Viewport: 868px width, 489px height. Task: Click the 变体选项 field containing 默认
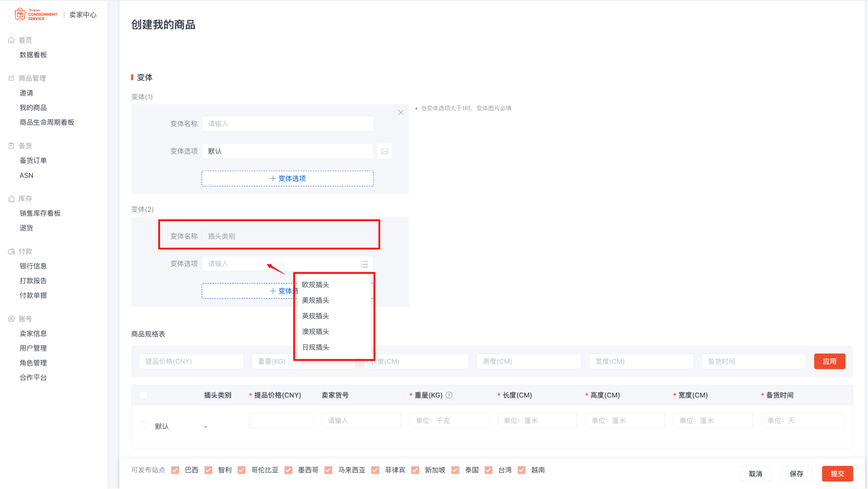click(287, 151)
